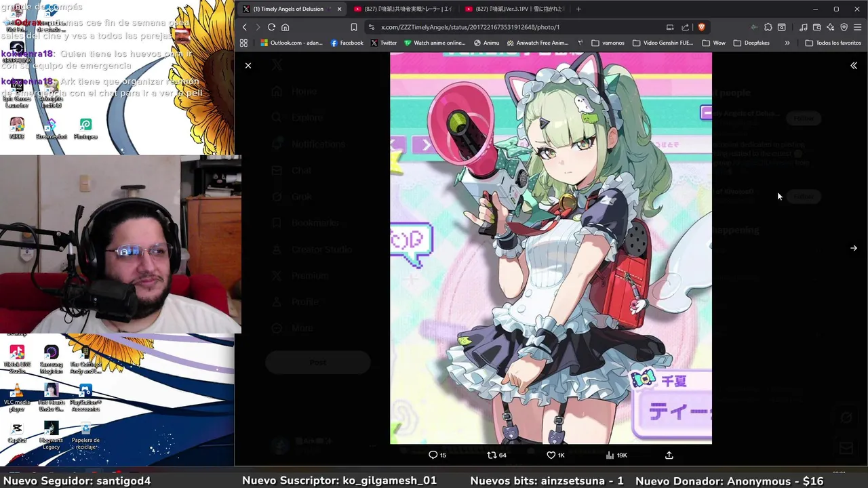The width and height of the screenshot is (868, 488).
Task: Click the share icon under the photo
Action: point(669,455)
